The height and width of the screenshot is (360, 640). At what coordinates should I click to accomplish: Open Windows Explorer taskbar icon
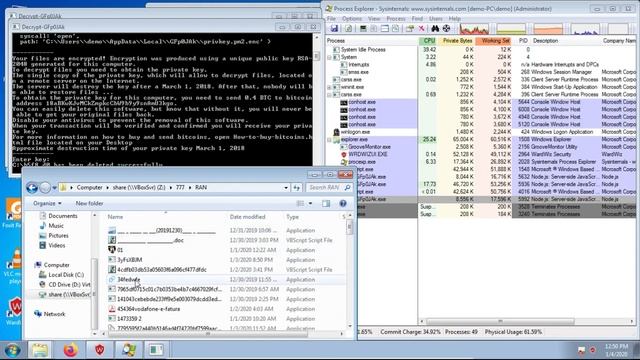point(40,350)
